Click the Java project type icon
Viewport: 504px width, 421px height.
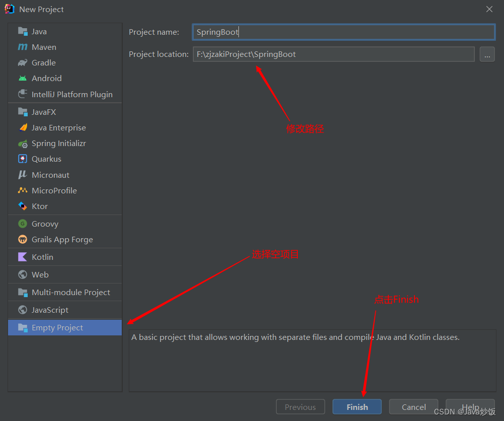23,32
